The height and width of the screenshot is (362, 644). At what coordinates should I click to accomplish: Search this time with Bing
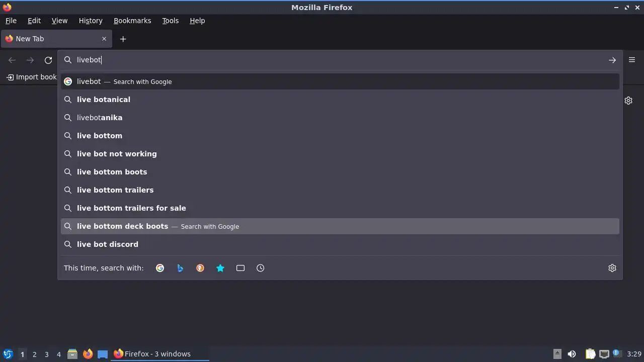[x=180, y=268]
